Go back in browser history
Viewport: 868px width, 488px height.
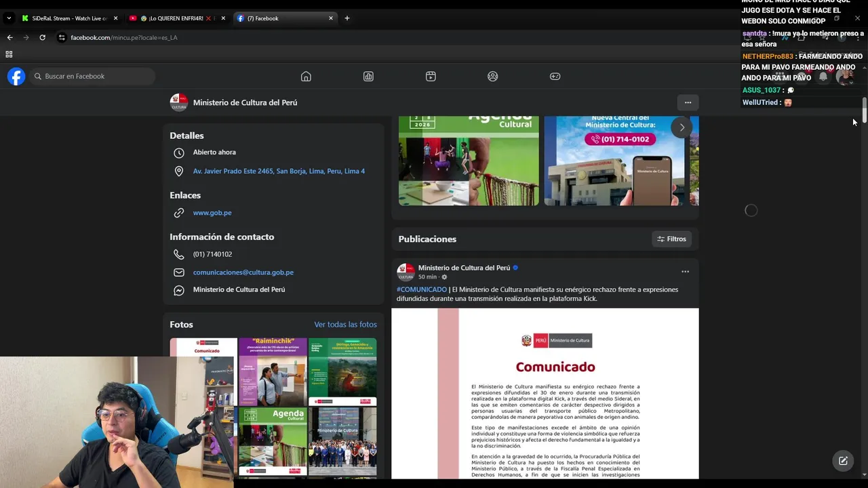click(x=9, y=37)
